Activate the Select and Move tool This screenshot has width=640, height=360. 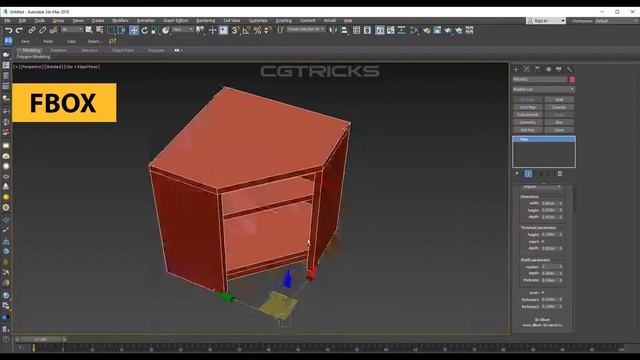click(x=133, y=30)
